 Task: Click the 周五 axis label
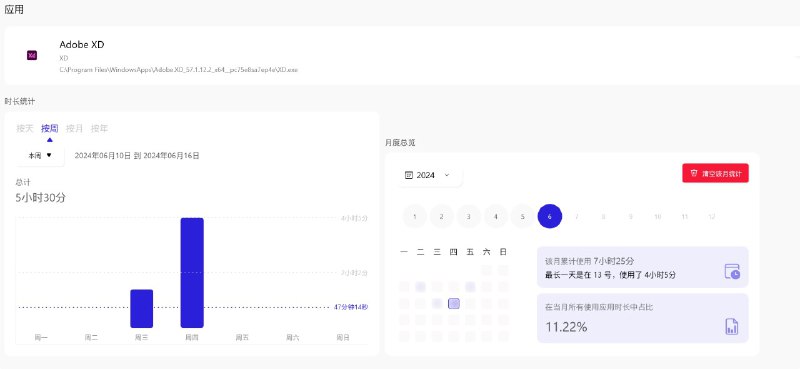pyautogui.click(x=242, y=337)
